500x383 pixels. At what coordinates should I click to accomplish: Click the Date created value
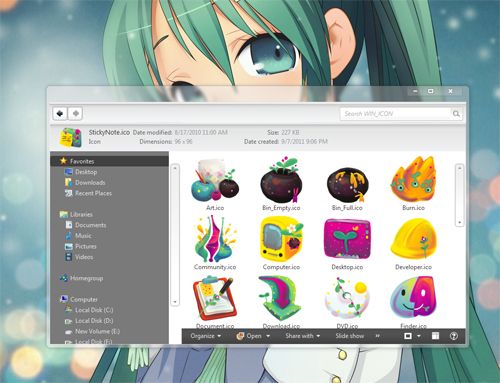tap(304, 142)
